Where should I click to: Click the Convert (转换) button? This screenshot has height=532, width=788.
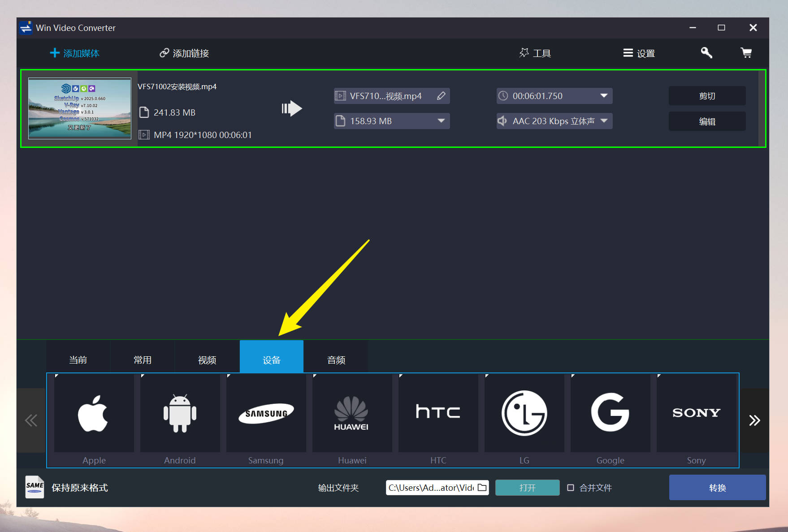click(717, 488)
